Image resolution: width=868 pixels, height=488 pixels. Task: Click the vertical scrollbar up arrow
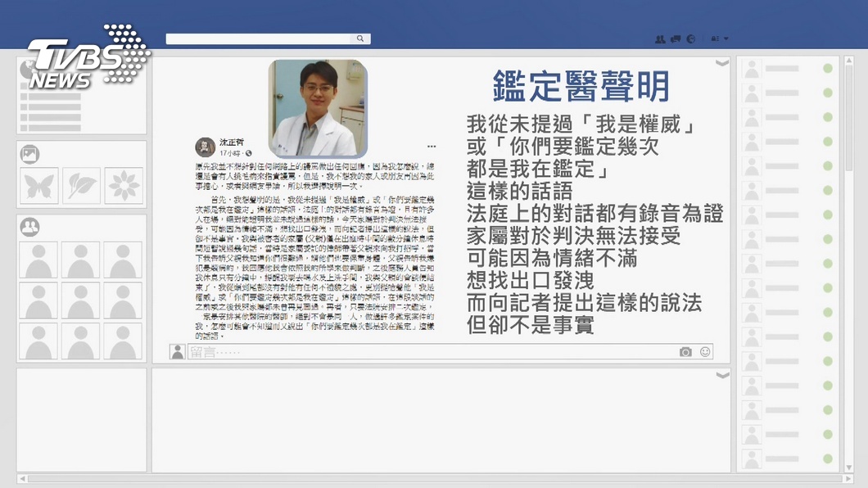tap(849, 61)
